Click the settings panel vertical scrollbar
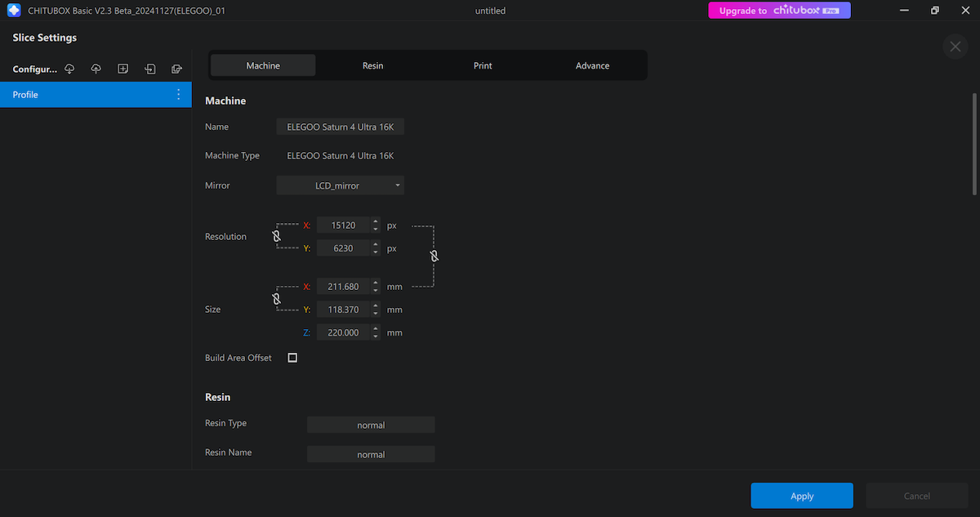 [x=974, y=144]
